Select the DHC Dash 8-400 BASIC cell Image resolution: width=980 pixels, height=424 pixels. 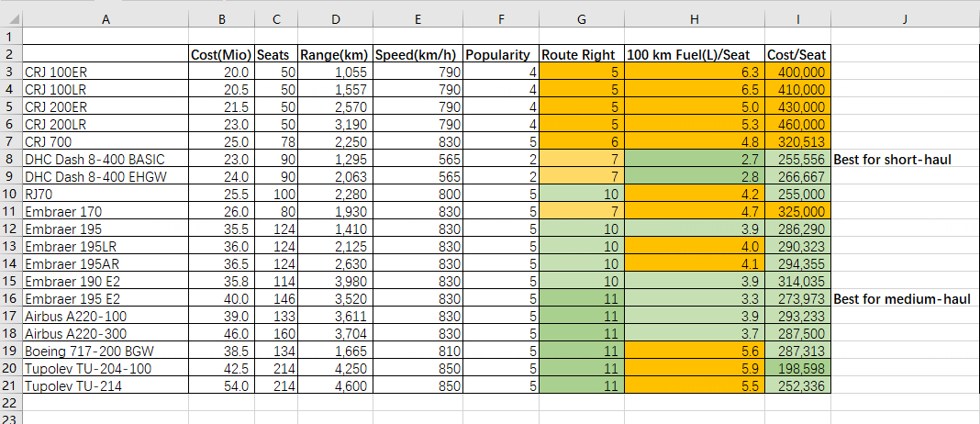pos(106,159)
